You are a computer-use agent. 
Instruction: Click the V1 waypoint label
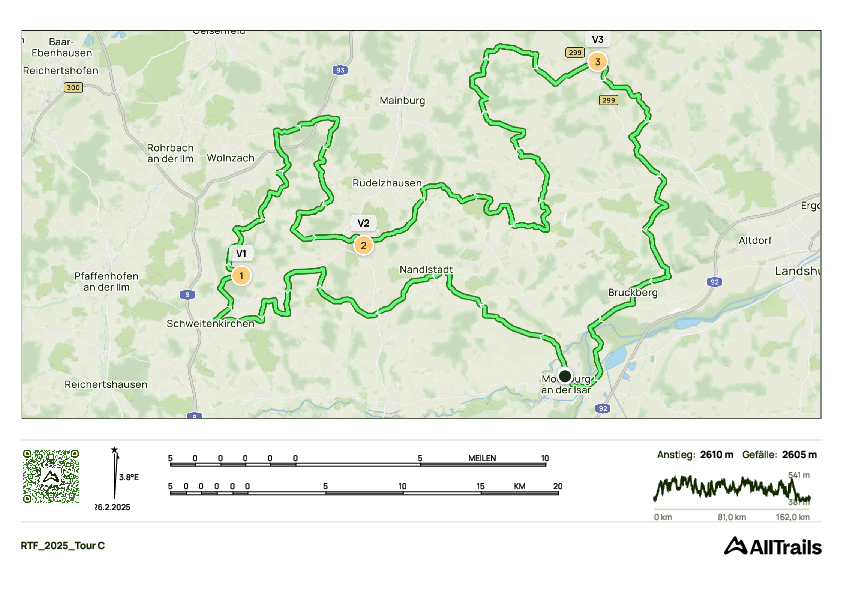(x=241, y=254)
